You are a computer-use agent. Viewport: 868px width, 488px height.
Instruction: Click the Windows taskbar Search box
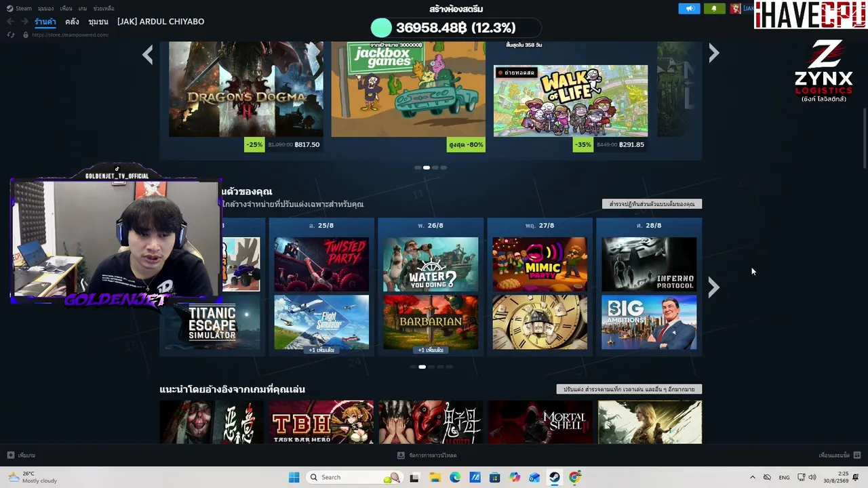pyautogui.click(x=353, y=477)
